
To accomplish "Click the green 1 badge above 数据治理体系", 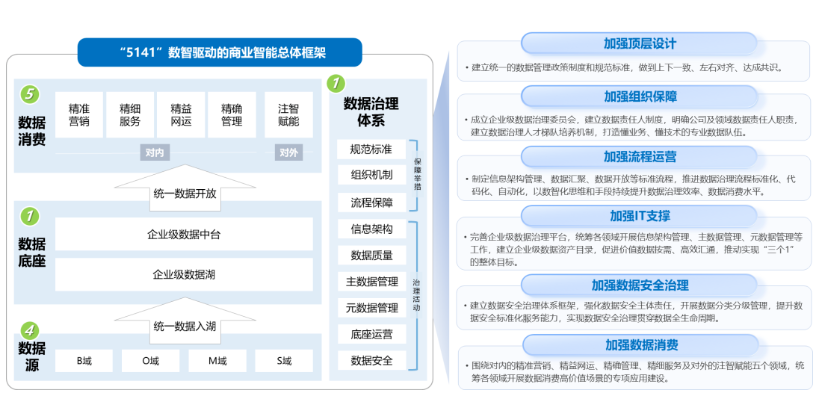I will tap(335, 83).
